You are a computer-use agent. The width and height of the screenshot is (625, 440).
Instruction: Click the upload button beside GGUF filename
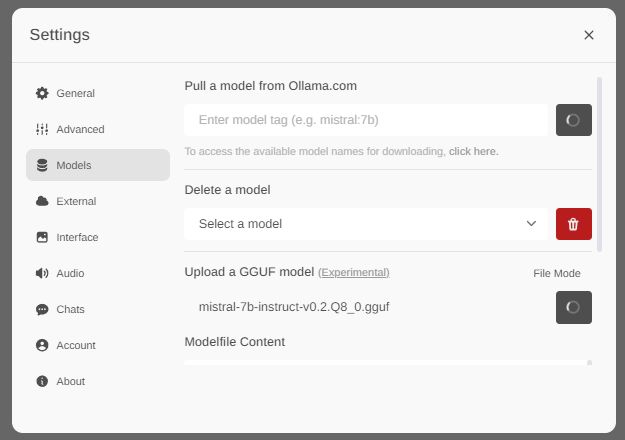[574, 307]
